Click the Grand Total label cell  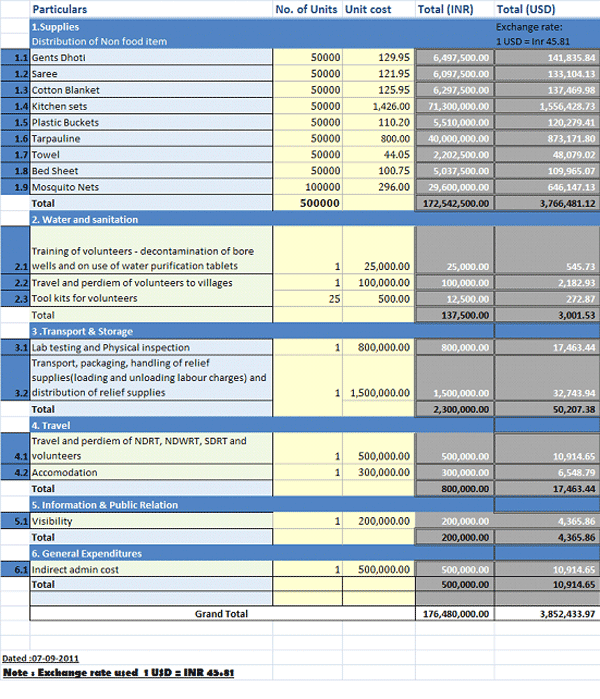(222, 614)
